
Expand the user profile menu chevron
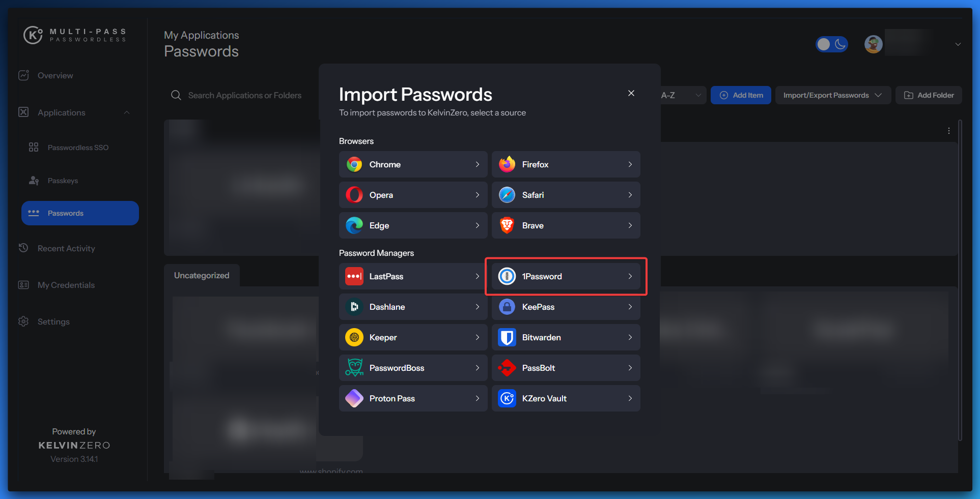[x=958, y=44]
